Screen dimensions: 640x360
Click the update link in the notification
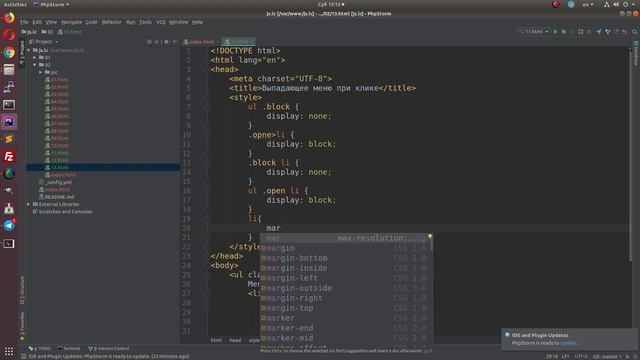(569, 343)
